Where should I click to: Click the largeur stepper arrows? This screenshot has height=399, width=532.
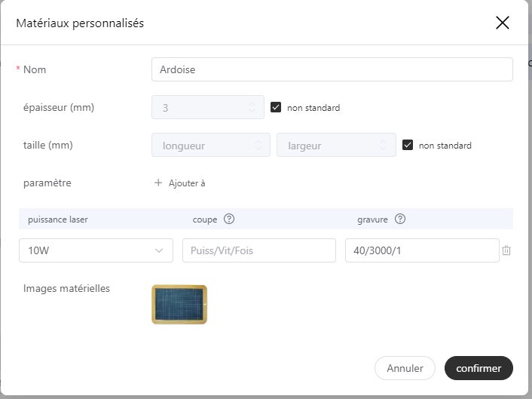click(x=383, y=145)
